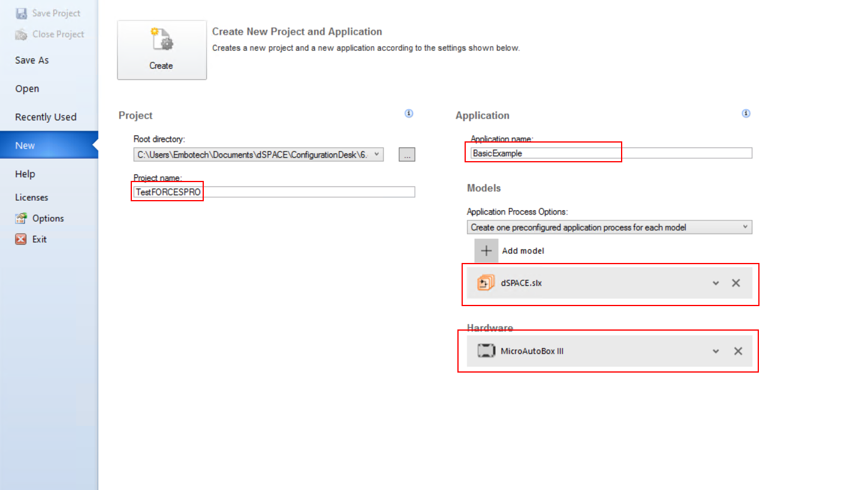Browse for root directory with ellipsis button
This screenshot has height=490, width=868.
point(407,155)
